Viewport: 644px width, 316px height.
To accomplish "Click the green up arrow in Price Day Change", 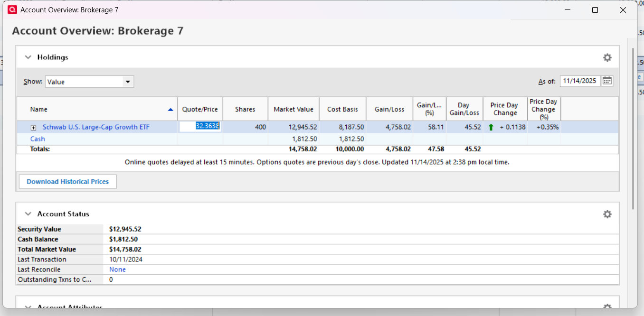I will tap(491, 127).
